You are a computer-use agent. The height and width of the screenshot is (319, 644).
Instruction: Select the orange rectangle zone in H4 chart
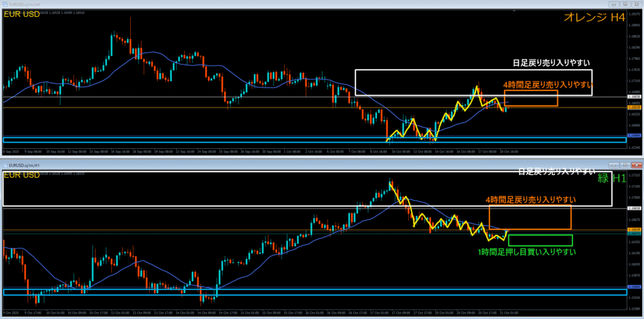(x=530, y=98)
